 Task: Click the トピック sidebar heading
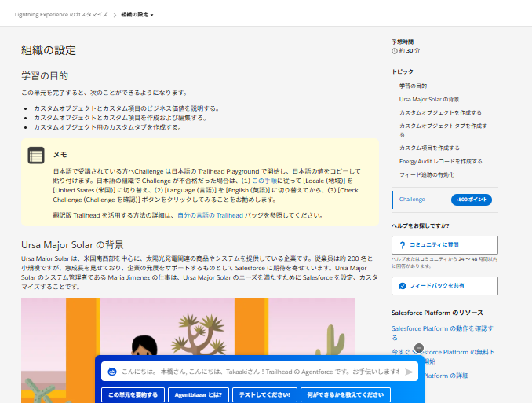click(403, 71)
